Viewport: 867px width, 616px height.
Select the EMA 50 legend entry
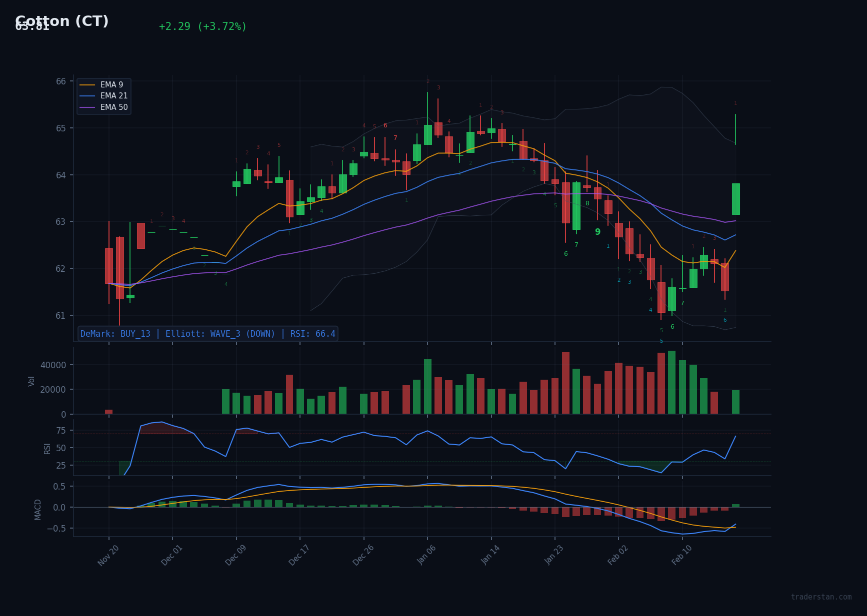click(113, 107)
